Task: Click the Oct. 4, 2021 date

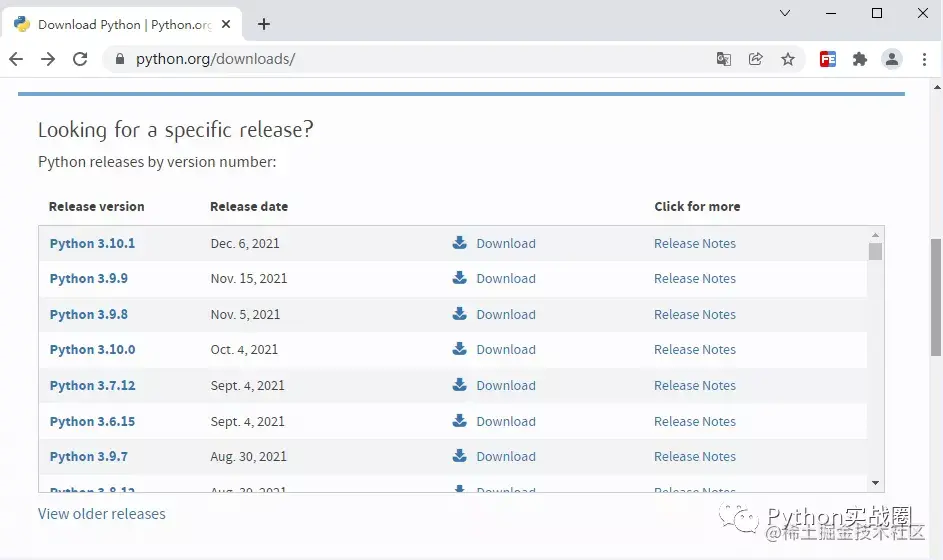Action: pyautogui.click(x=244, y=349)
